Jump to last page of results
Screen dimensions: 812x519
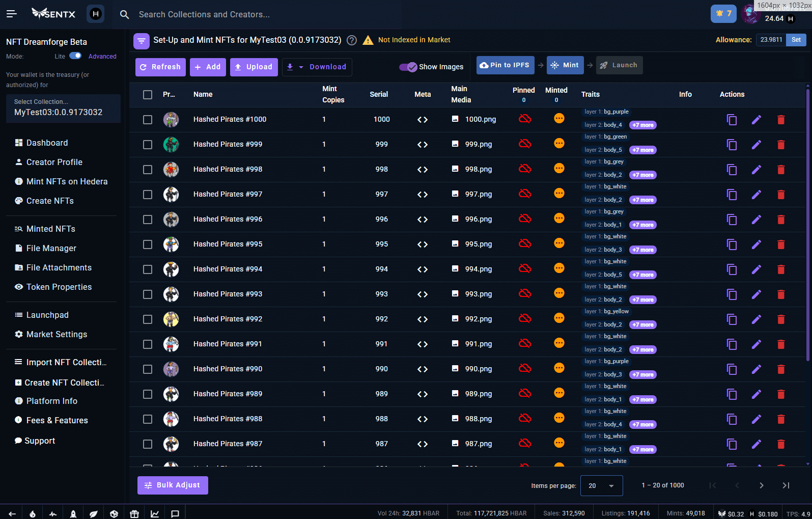pyautogui.click(x=786, y=485)
